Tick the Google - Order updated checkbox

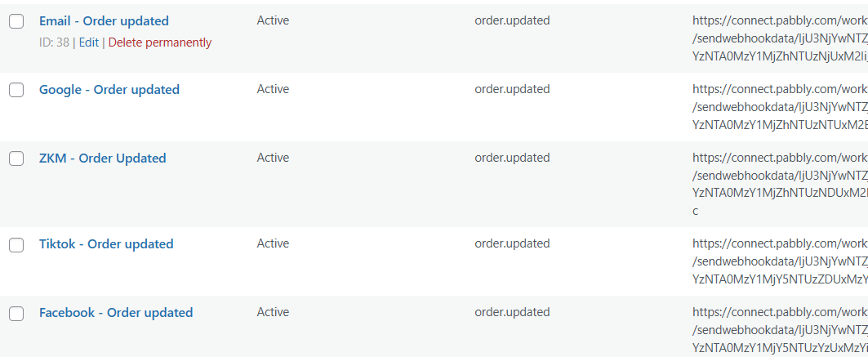(x=16, y=91)
